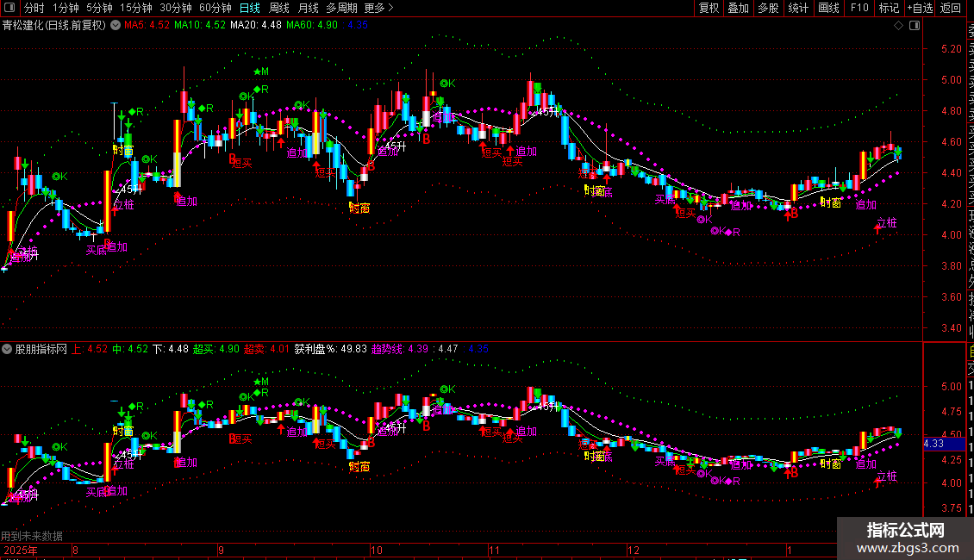Viewport: 974px width, 560px height.
Task: Open main chart indicator dropdown arrow
Action: [116, 26]
